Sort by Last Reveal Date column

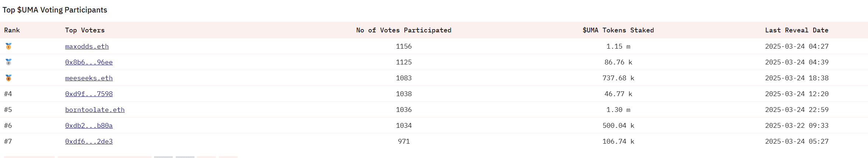pos(797,30)
